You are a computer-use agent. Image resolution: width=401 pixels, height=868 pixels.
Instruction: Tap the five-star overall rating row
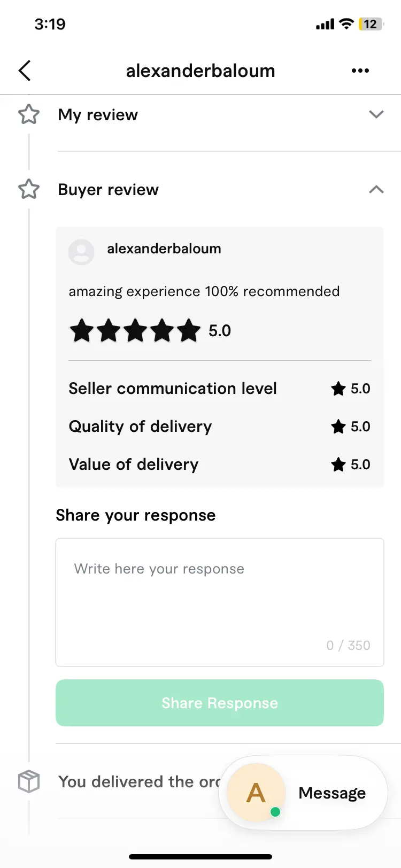tap(150, 330)
